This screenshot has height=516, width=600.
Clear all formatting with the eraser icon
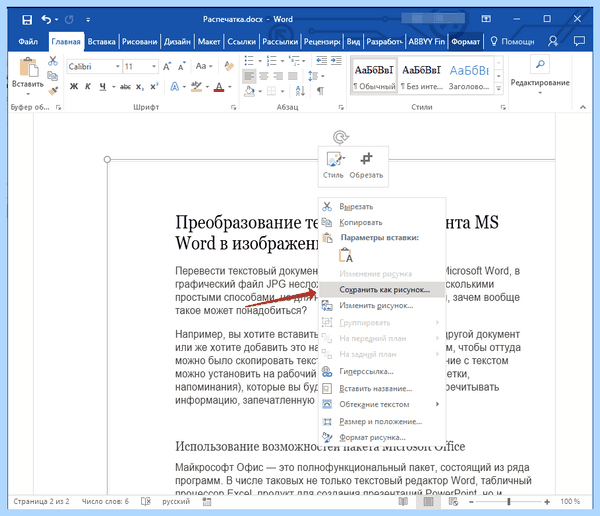click(229, 66)
